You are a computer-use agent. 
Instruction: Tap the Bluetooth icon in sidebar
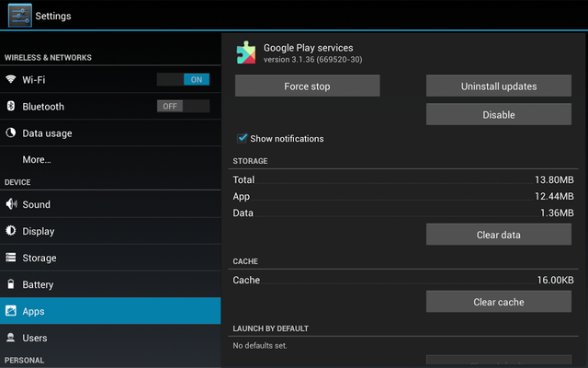click(11, 107)
